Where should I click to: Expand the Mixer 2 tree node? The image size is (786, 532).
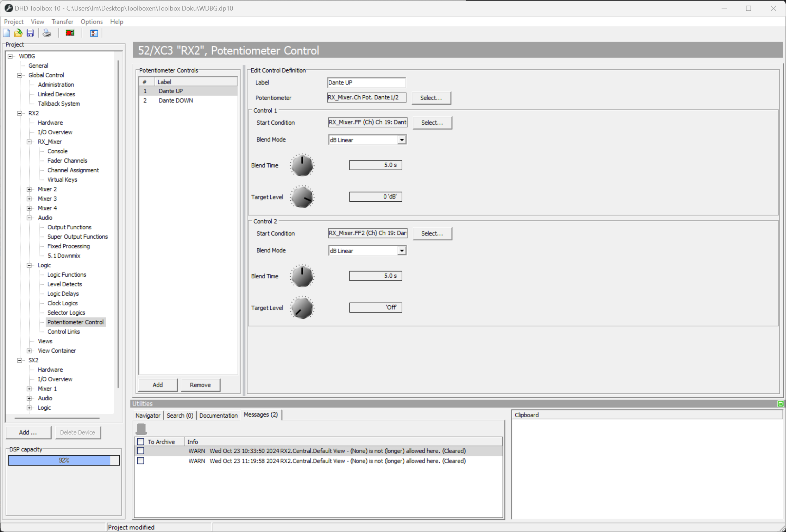tap(29, 189)
